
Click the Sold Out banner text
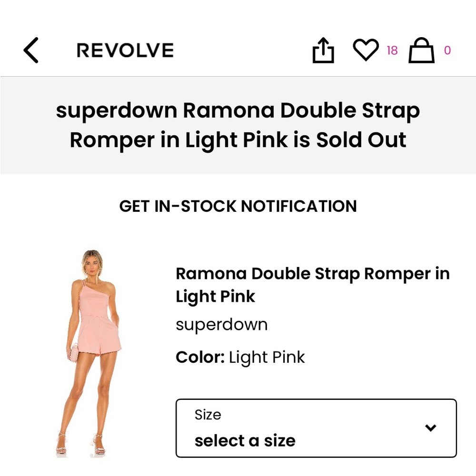coord(238,125)
